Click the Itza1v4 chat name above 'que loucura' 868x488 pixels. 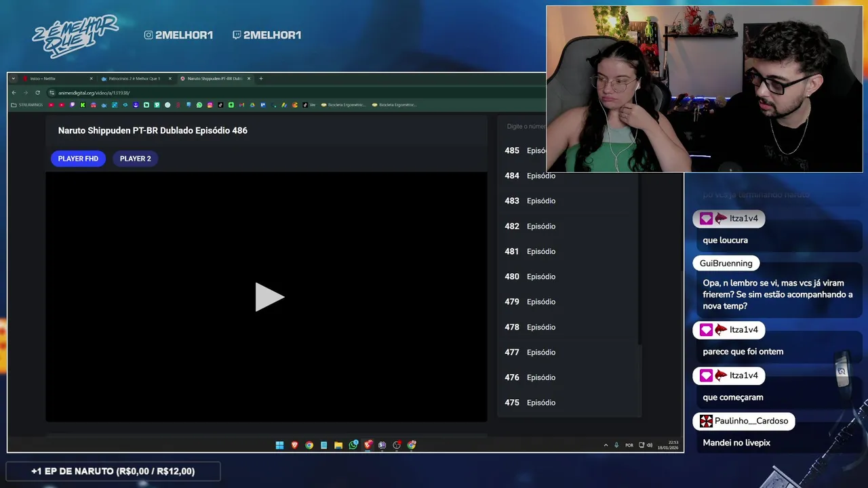(x=744, y=218)
